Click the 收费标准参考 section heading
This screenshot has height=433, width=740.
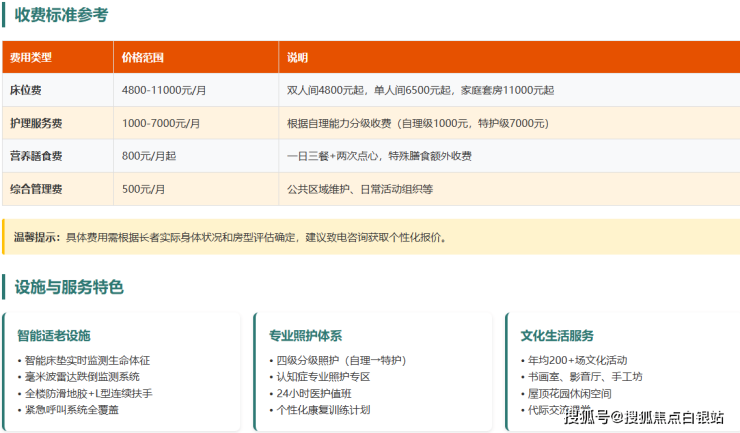tap(61, 15)
